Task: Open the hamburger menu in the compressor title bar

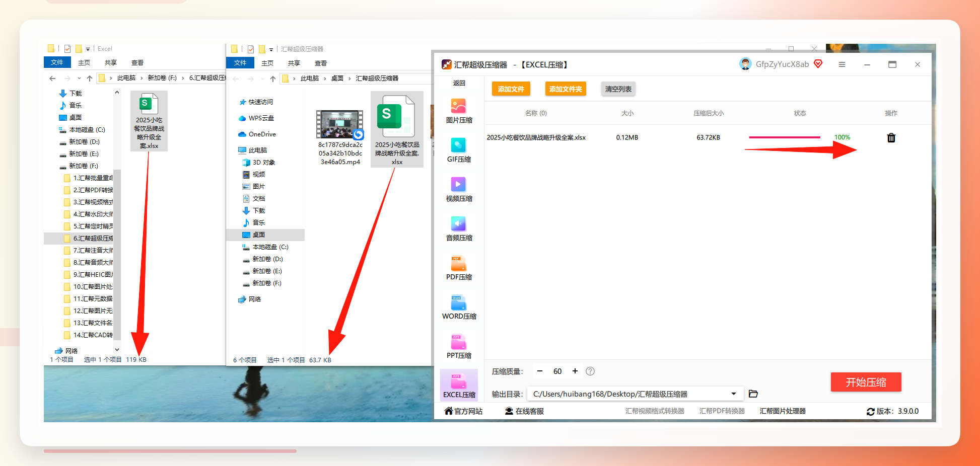Action: tap(842, 64)
